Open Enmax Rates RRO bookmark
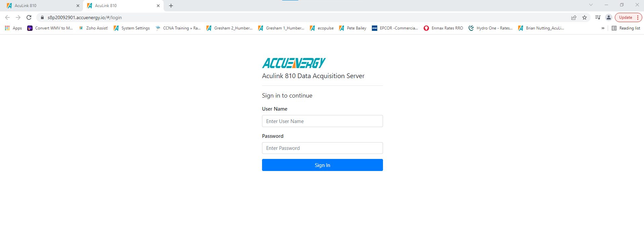This screenshot has width=644, height=229. pos(443,28)
